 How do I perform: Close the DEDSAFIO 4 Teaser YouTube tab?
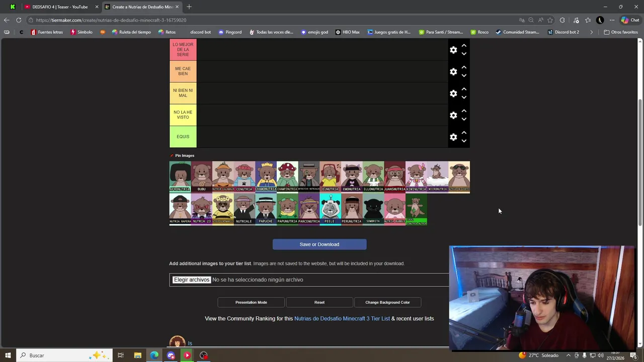pos(97,7)
